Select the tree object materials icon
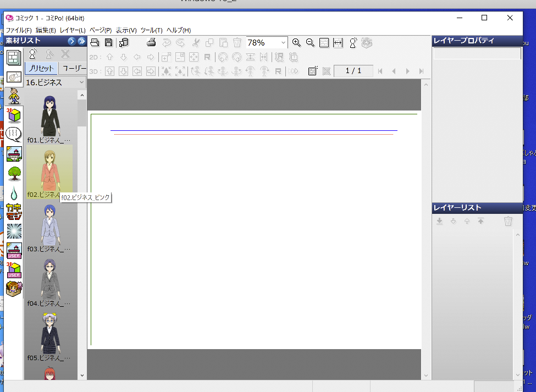The image size is (536, 392). (14, 173)
